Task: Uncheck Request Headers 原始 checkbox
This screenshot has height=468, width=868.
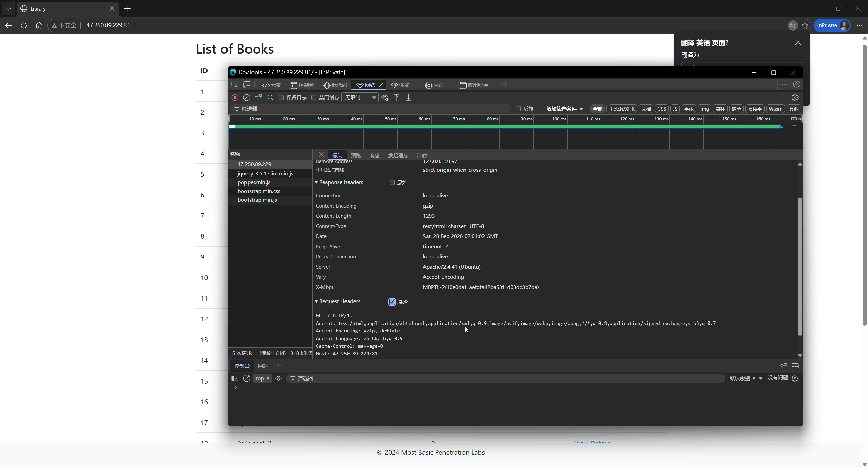Action: click(x=392, y=302)
